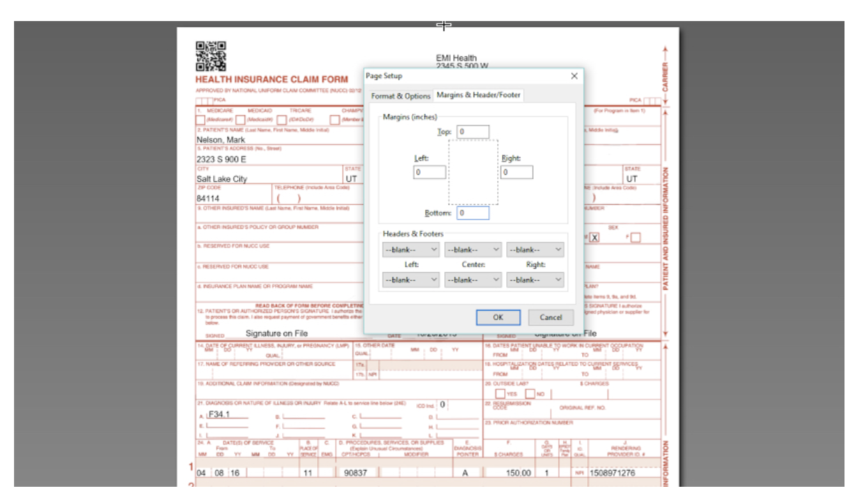Open the right header dropdown
863x504 pixels.
point(535,249)
